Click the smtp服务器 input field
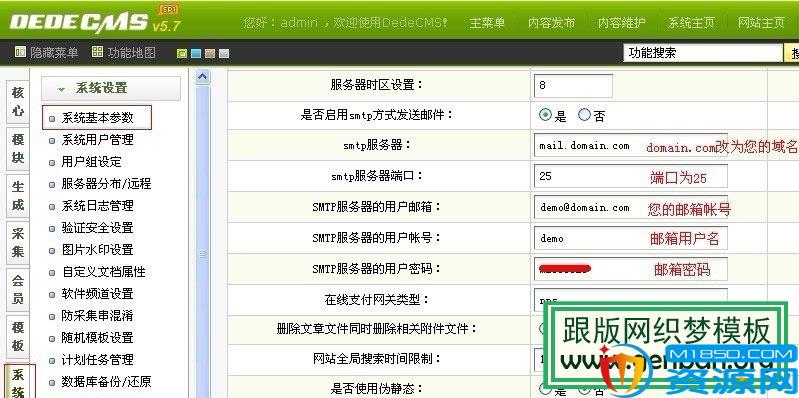The image size is (799, 398). coord(631,146)
